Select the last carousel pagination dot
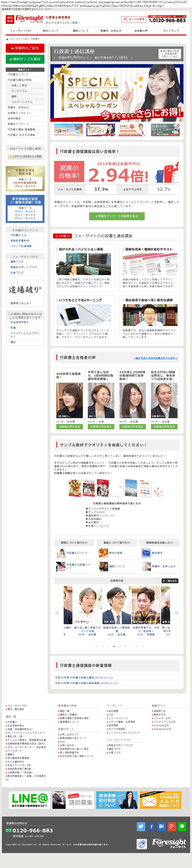 tap(142, 646)
